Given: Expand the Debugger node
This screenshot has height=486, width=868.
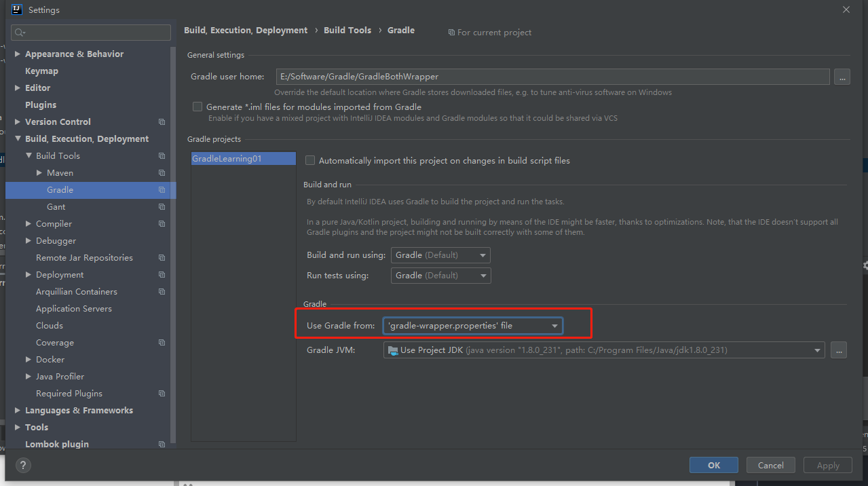Looking at the screenshot, I should [29, 241].
